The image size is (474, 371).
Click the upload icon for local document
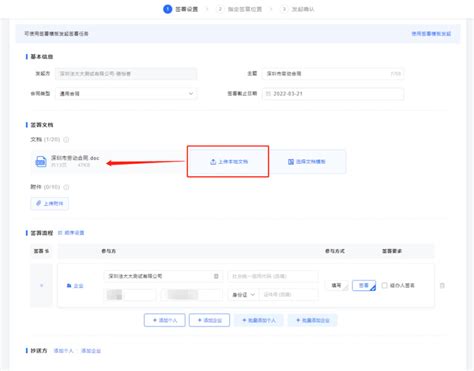point(213,162)
